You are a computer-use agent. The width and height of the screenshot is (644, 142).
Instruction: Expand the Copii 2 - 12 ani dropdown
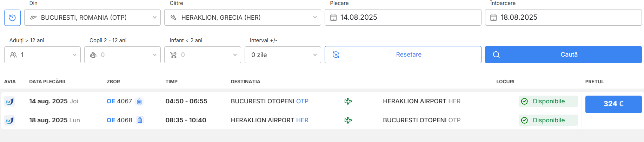[x=122, y=55]
